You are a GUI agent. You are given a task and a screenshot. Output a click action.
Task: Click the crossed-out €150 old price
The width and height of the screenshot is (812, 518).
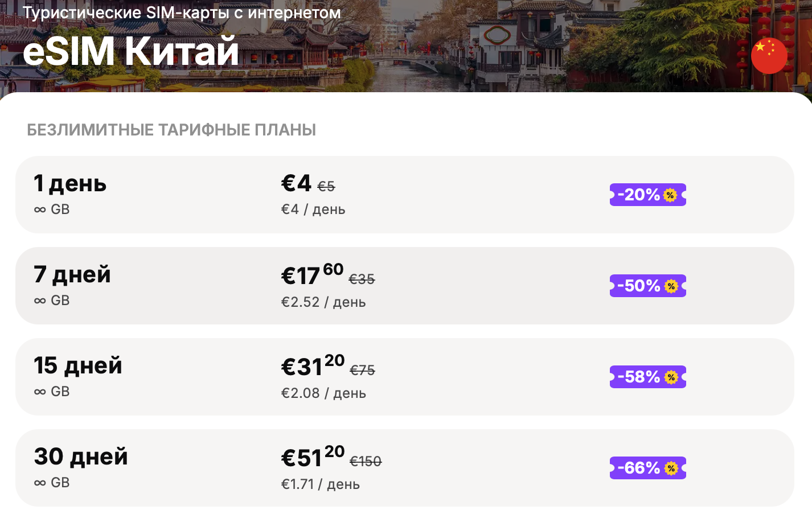pos(366,461)
